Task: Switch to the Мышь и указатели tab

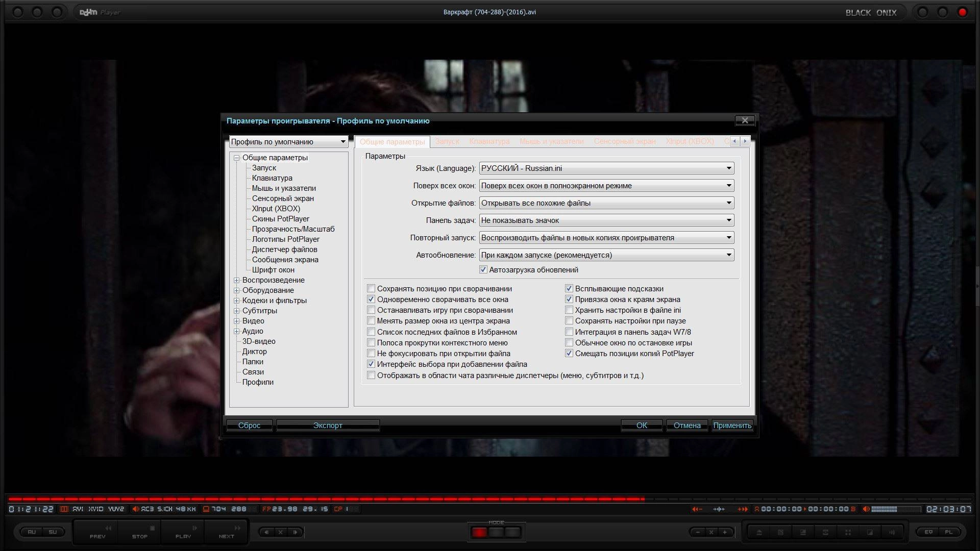Action: point(551,141)
